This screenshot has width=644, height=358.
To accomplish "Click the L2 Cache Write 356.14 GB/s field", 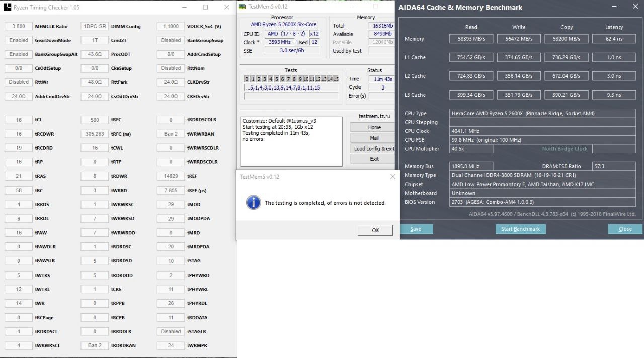I will click(519, 76).
